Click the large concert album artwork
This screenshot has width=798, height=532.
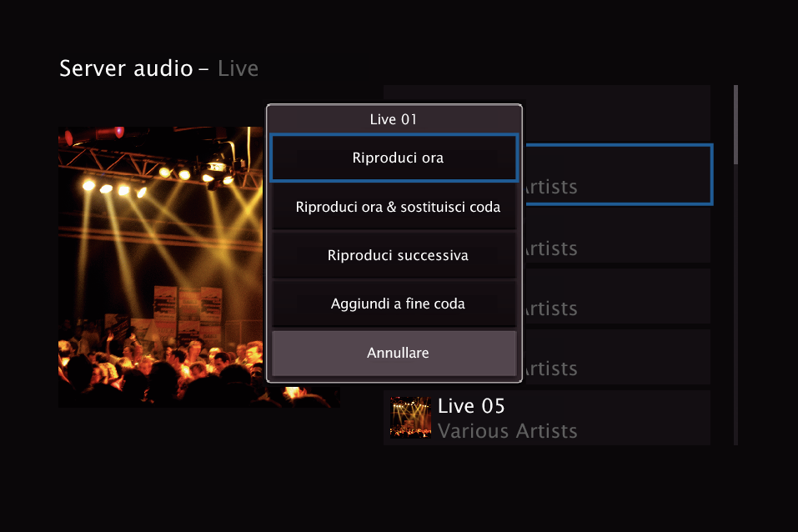(161, 267)
